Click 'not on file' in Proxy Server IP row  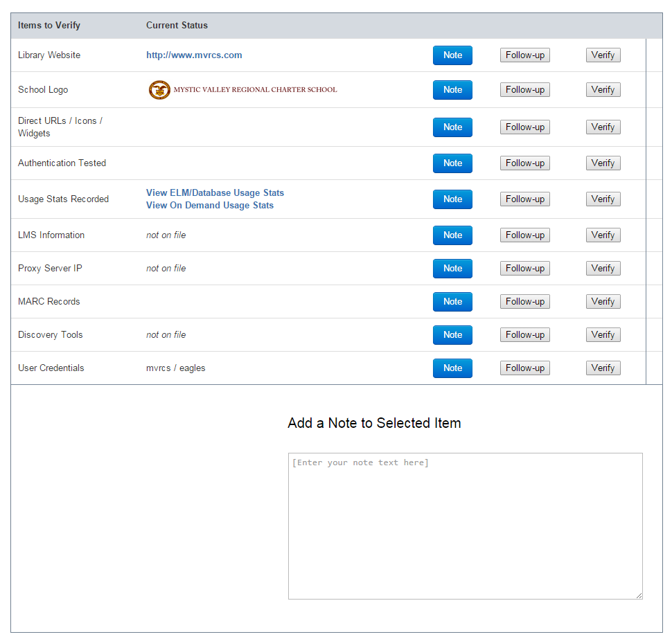(x=166, y=269)
